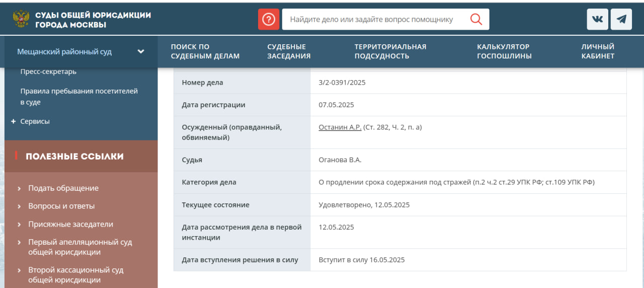
Task: Open the VK social network icon
Action: click(x=597, y=20)
